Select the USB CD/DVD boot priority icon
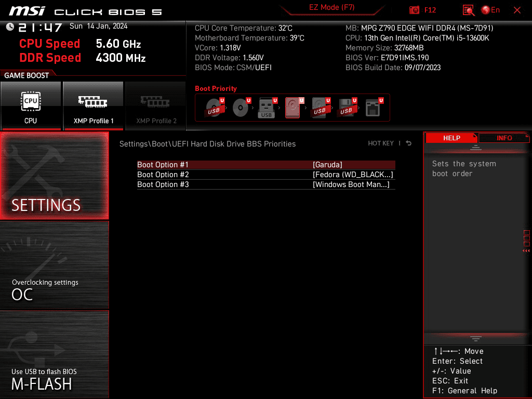This screenshot has width=532, height=399. click(x=215, y=108)
